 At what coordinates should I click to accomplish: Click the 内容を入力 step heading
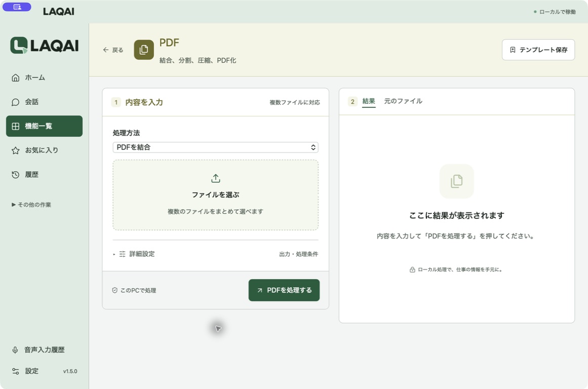(x=144, y=102)
